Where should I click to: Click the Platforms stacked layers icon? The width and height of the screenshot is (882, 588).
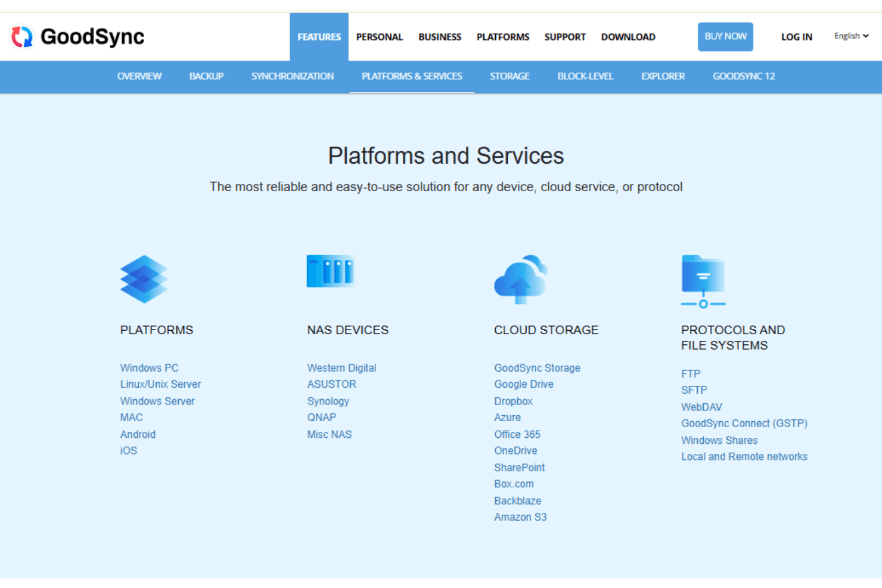pyautogui.click(x=144, y=279)
